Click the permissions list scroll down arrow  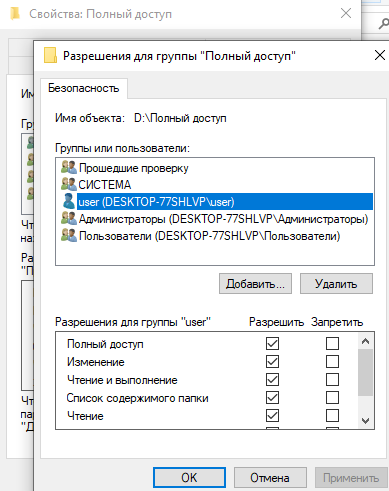[x=365, y=421]
